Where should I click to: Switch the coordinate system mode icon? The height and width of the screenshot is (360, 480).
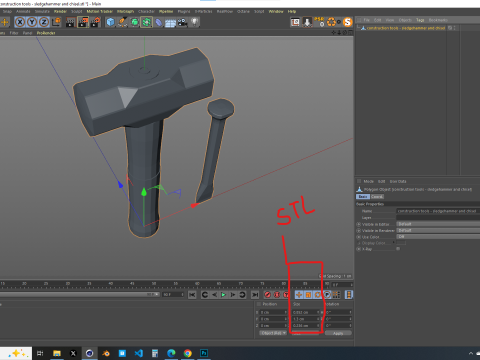point(56,22)
